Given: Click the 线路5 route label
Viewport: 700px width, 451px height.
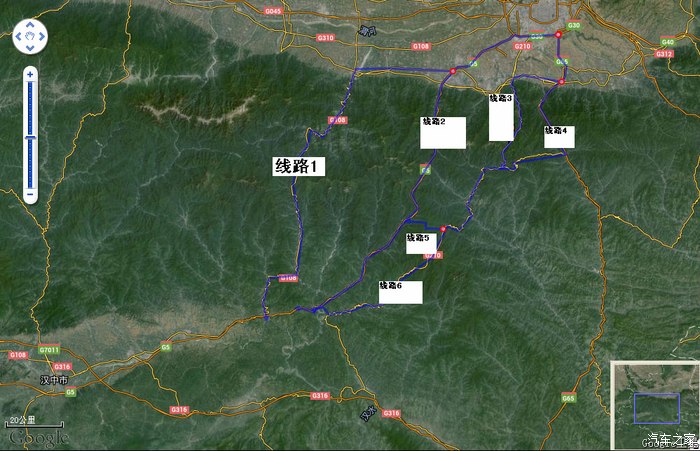Looking at the screenshot, I should pyautogui.click(x=421, y=243).
